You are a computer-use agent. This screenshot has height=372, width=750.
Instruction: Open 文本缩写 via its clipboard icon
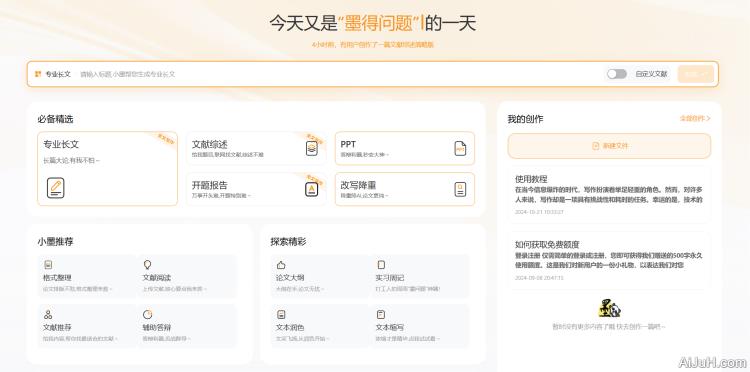[381, 314]
